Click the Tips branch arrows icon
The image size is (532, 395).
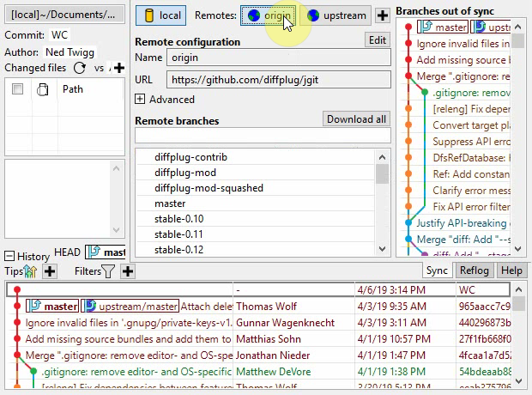click(x=32, y=271)
